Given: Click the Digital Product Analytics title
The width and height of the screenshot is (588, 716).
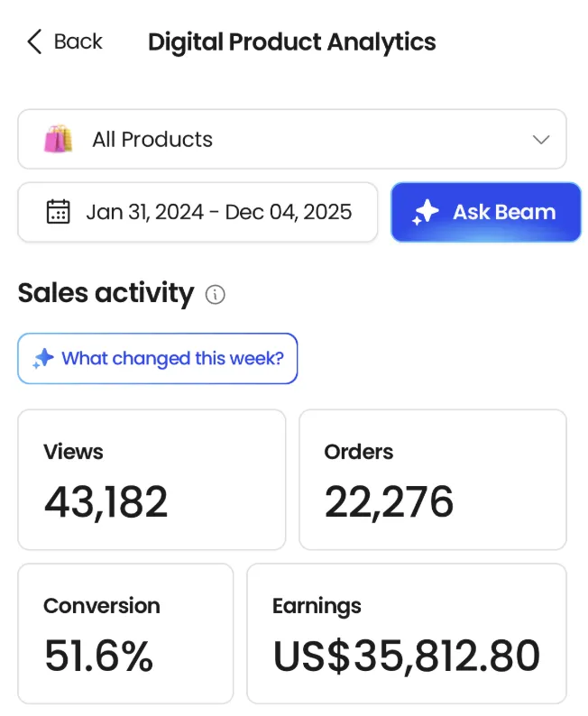Looking at the screenshot, I should click(291, 41).
